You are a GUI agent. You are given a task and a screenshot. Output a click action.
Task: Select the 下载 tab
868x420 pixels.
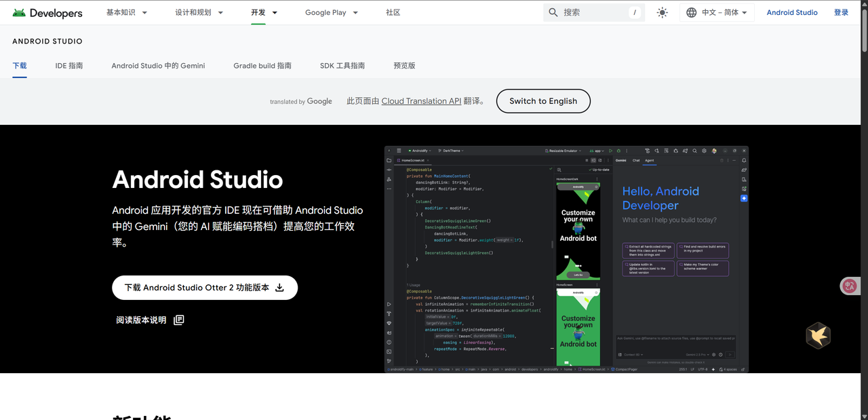(20, 66)
